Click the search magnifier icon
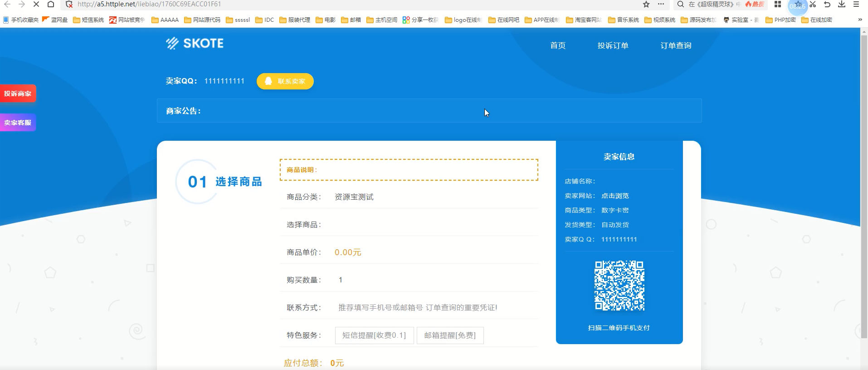Screen dimensions: 868x370 (680, 4)
